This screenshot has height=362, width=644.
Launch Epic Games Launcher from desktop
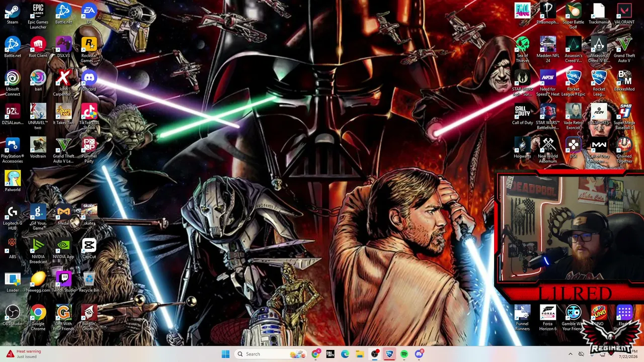click(x=38, y=16)
